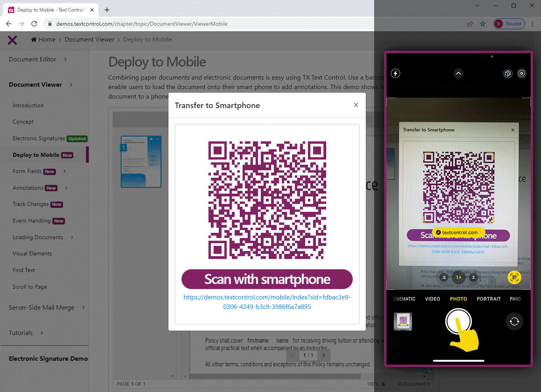Open Scroll to Page topic
The image size is (541, 392).
coord(30,287)
